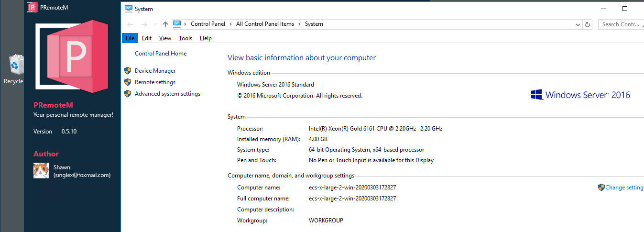Image resolution: width=644 pixels, height=232 pixels.
Task: Go to Control Panel Home
Action: pyautogui.click(x=161, y=54)
